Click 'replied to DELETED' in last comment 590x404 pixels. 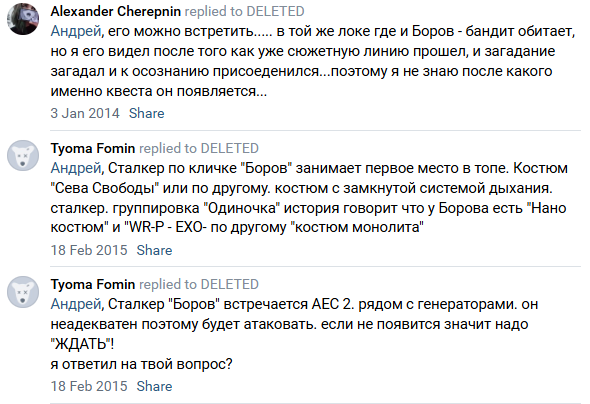pos(199,284)
